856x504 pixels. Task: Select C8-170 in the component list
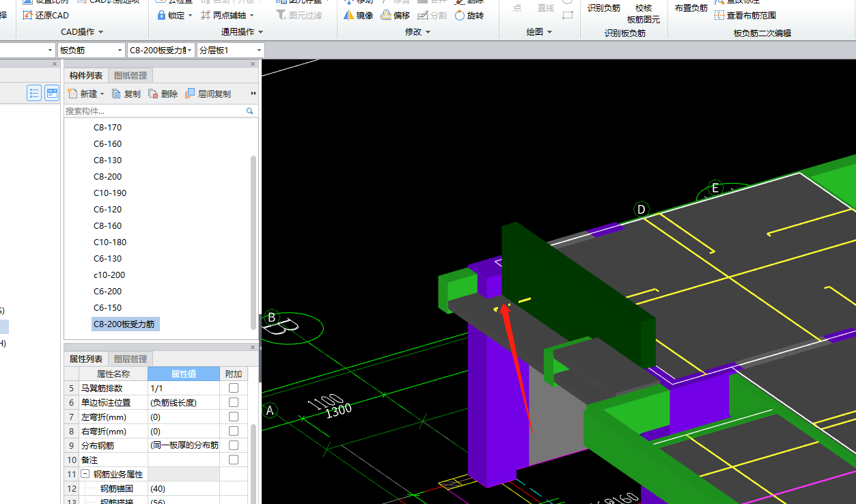107,128
